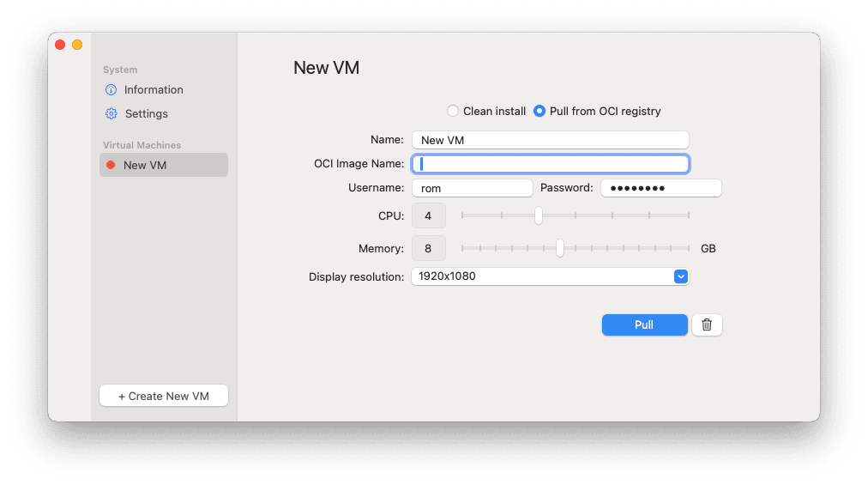This screenshot has height=485, width=868.
Task: Click into the Username text field
Action: [x=473, y=188]
